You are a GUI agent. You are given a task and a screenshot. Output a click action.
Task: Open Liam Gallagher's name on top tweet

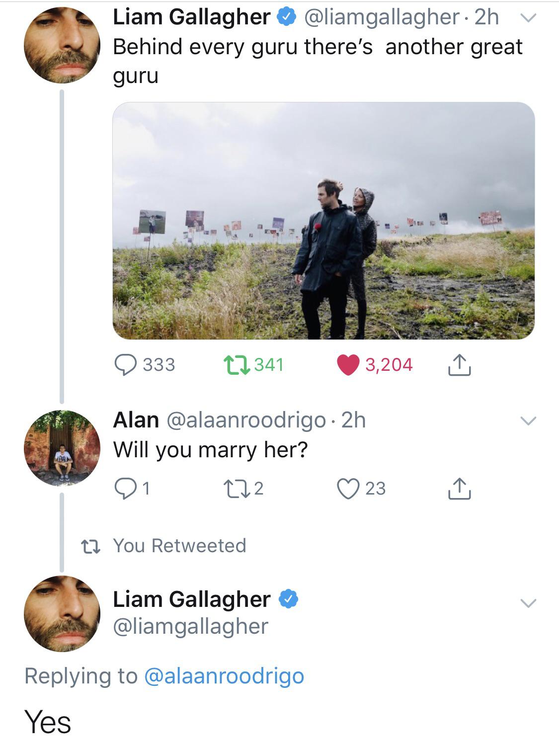point(191,17)
